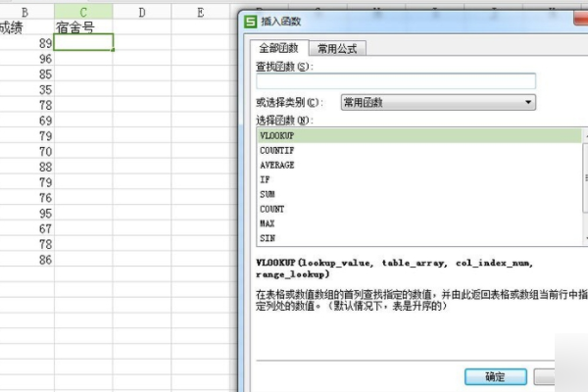Select column C header
This screenshot has width=588, height=392.
pyautogui.click(x=83, y=12)
